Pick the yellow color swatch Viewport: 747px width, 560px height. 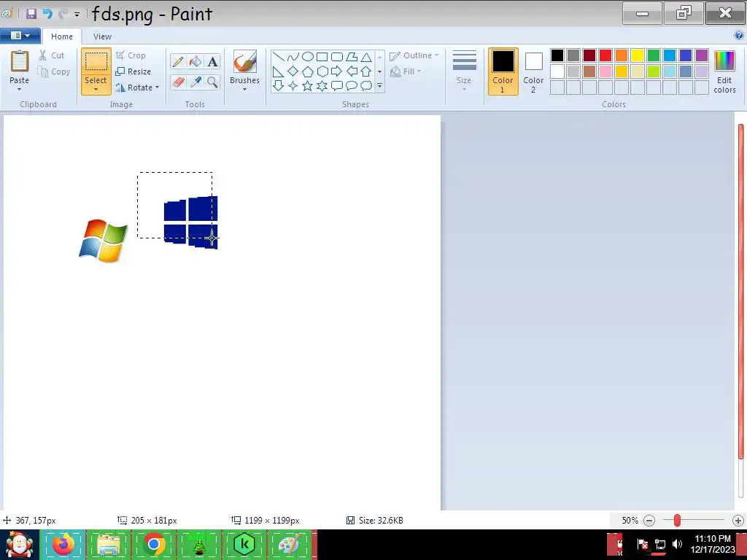click(638, 55)
